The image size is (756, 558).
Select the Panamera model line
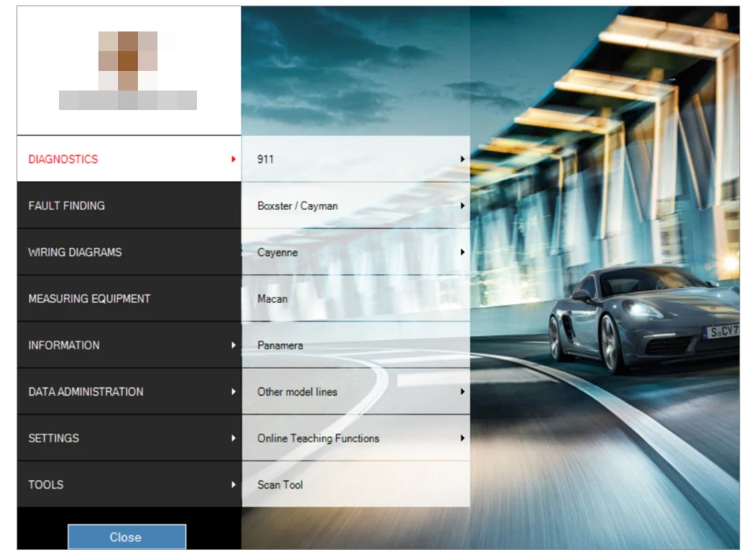356,345
